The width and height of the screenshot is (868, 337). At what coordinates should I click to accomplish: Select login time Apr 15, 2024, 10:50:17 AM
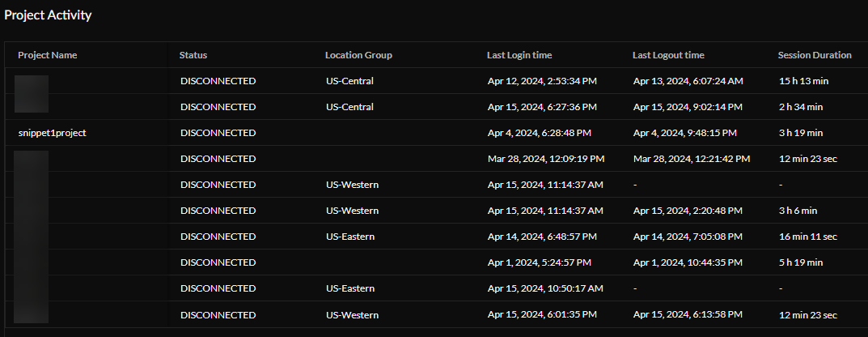[x=545, y=288]
